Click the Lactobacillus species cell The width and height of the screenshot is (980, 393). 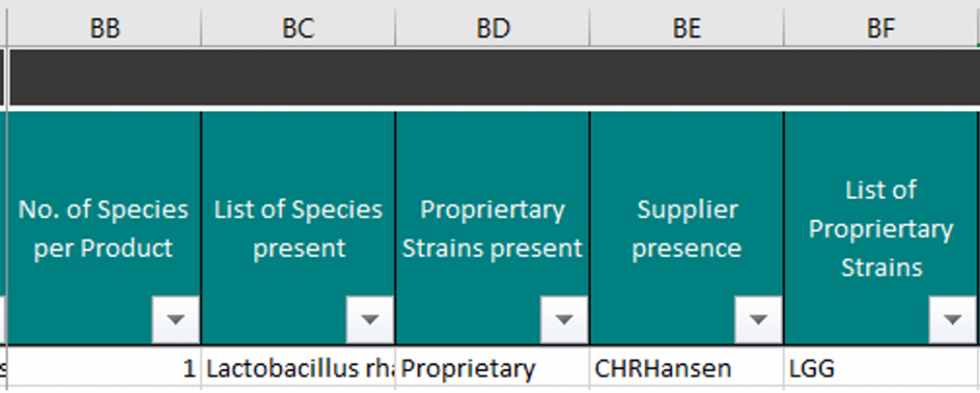(x=299, y=369)
